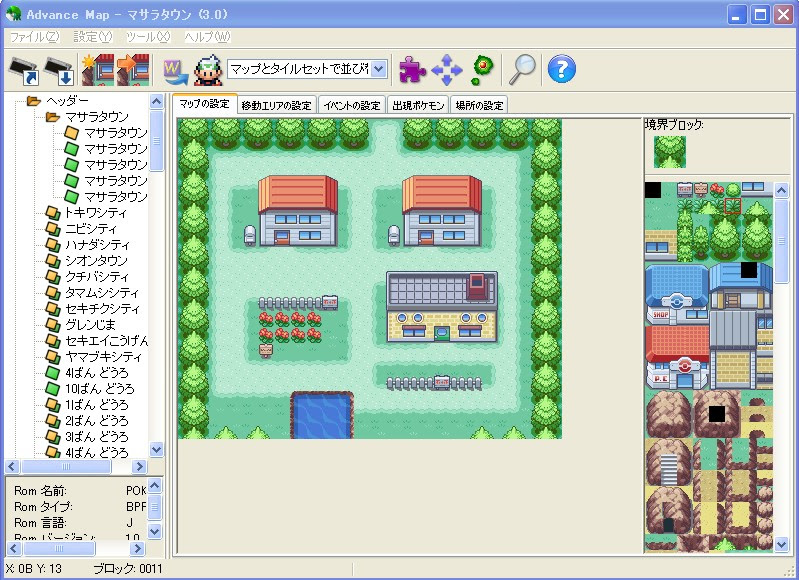Click map tree scroll down arrow

tap(156, 450)
